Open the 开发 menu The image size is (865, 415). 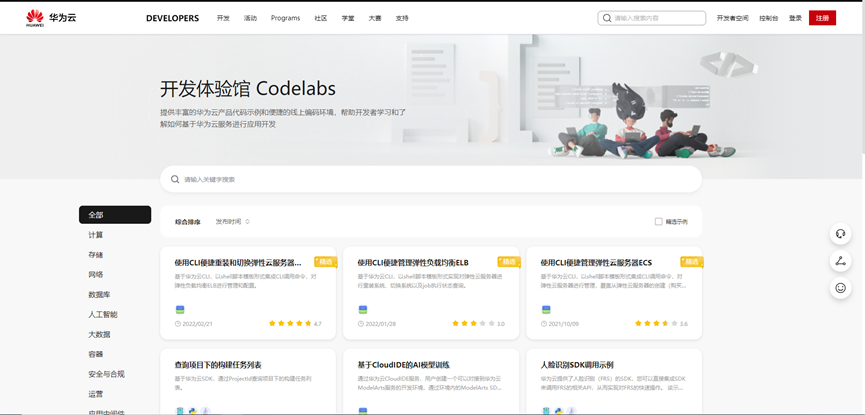click(x=223, y=18)
